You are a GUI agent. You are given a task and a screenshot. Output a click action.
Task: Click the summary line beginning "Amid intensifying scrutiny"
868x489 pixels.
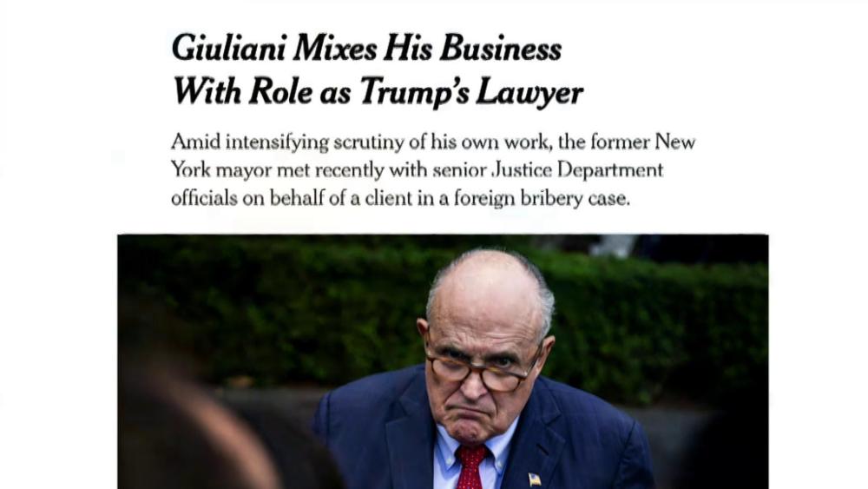click(432, 142)
